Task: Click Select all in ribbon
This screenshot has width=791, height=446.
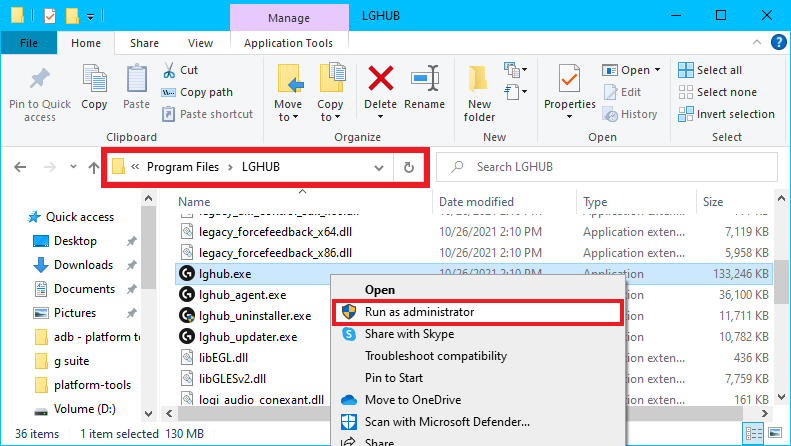Action: point(710,70)
